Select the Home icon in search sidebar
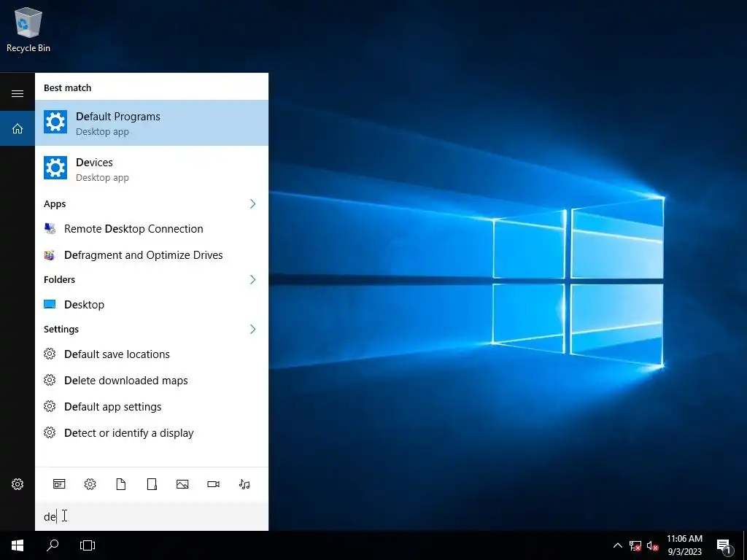747x560 pixels. 18,128
